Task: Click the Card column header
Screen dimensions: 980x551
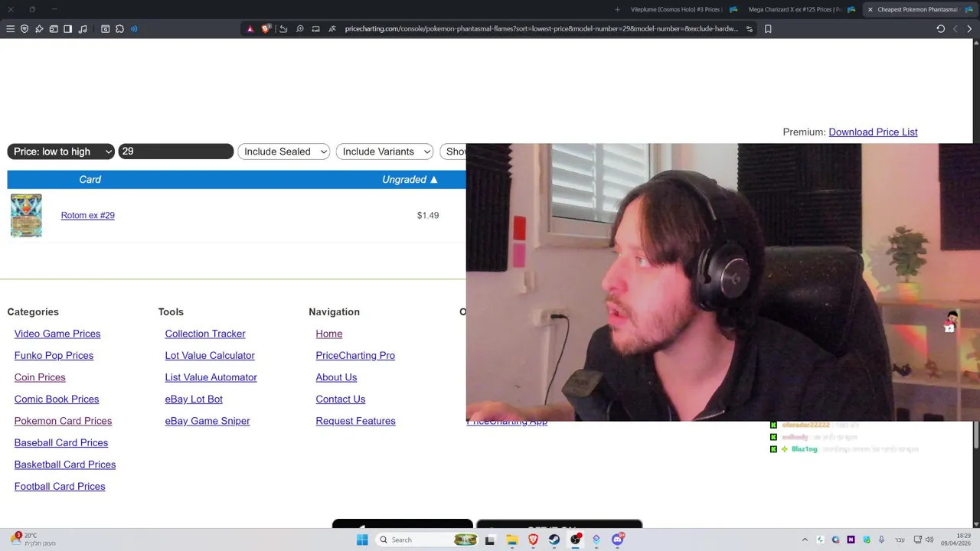Action: tap(90, 179)
